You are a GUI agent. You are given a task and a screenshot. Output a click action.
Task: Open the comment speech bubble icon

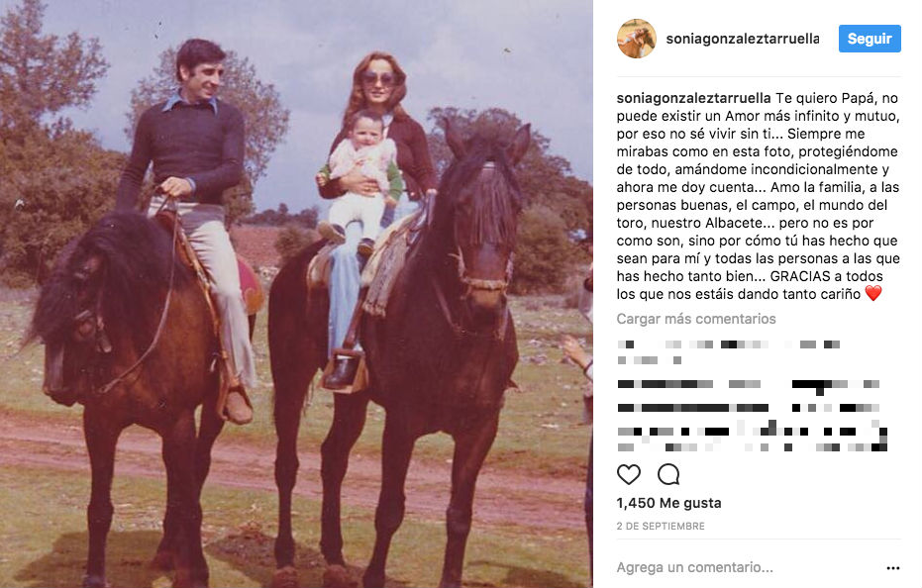tap(668, 474)
